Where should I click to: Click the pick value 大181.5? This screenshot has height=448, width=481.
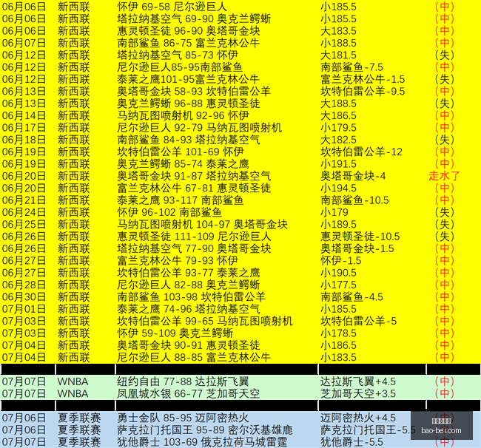click(x=338, y=55)
